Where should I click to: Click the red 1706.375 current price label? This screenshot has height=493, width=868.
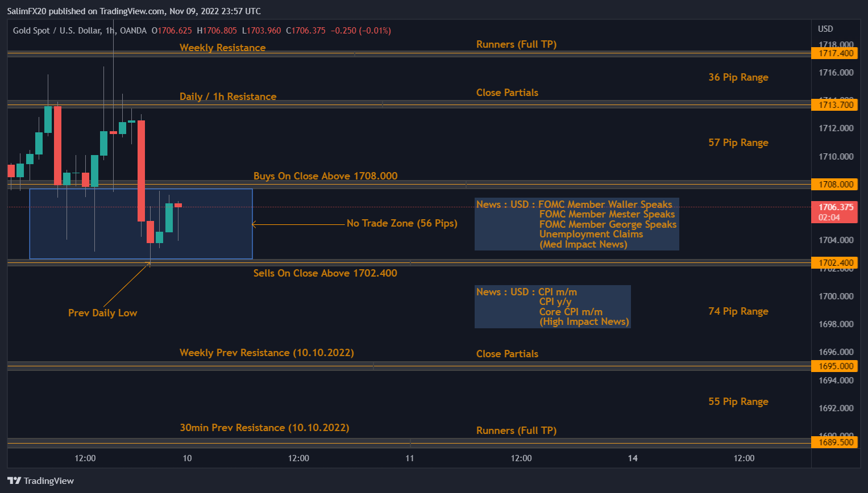836,211
